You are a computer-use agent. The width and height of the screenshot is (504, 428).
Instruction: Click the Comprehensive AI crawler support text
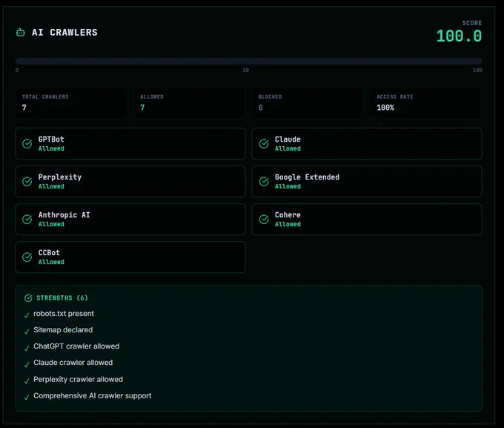point(92,396)
